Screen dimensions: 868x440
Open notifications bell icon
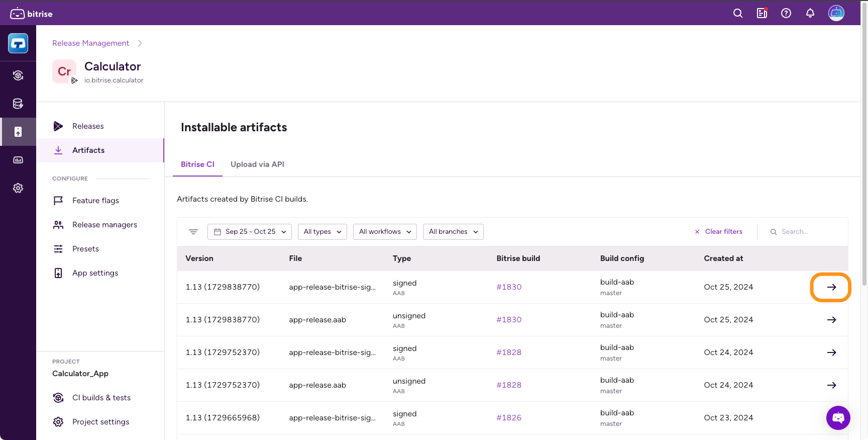tap(810, 14)
